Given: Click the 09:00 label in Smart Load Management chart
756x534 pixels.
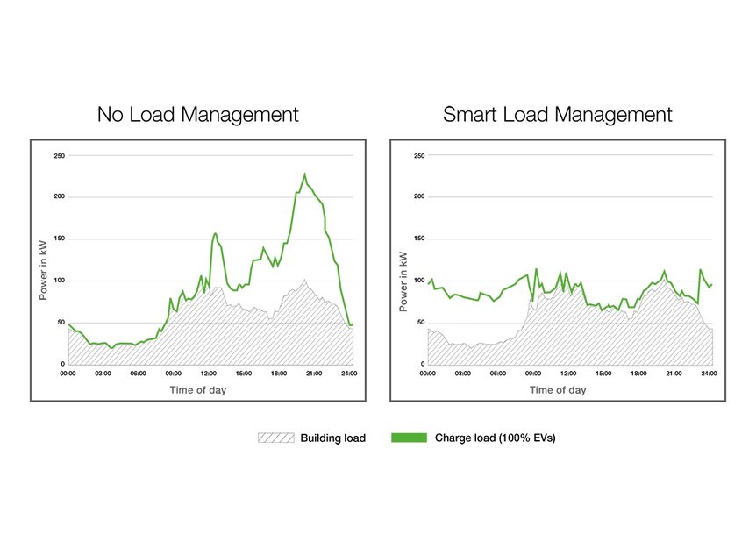Looking at the screenshot, I should coord(533,374).
